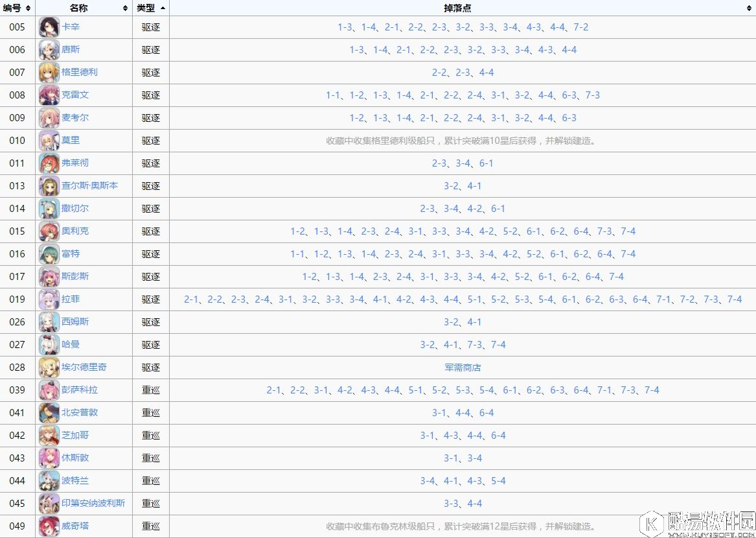Toggle sort arrow on 类型 column

point(162,8)
